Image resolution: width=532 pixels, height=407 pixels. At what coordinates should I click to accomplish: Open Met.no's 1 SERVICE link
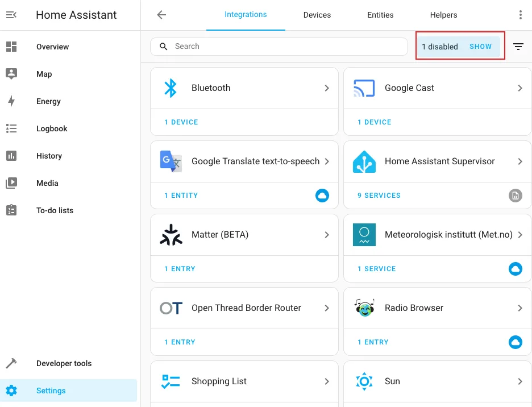[377, 269]
